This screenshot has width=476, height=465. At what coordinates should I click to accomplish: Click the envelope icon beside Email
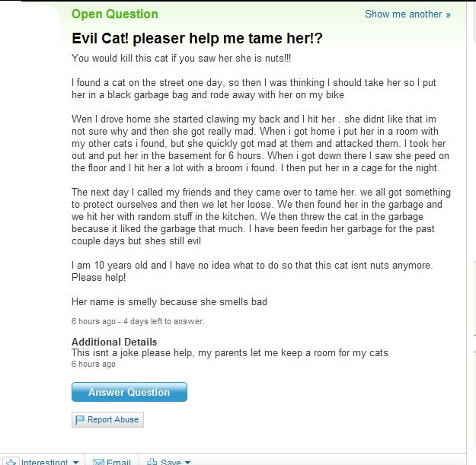98,462
